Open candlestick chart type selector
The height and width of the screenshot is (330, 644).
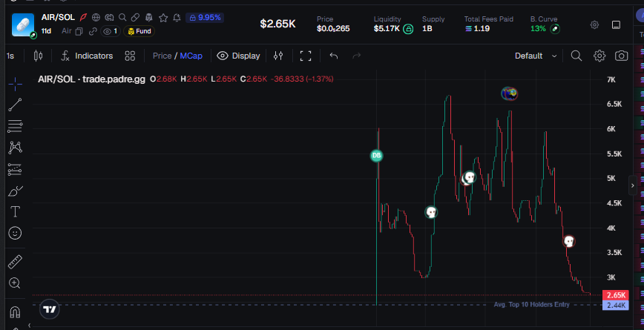click(38, 56)
